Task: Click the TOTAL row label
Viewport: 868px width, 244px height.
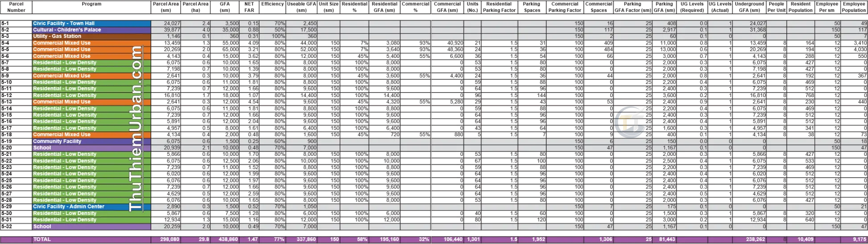Action: pos(91,240)
